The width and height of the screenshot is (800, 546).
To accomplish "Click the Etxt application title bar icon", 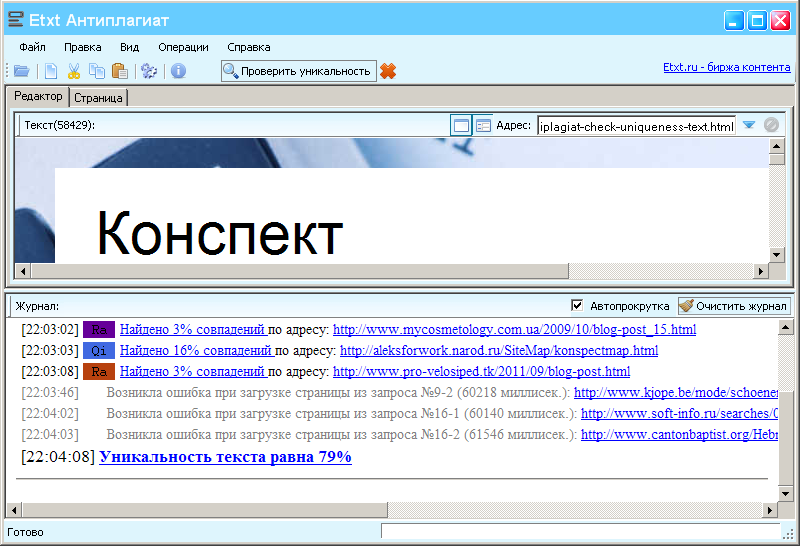I will tap(16, 20).
